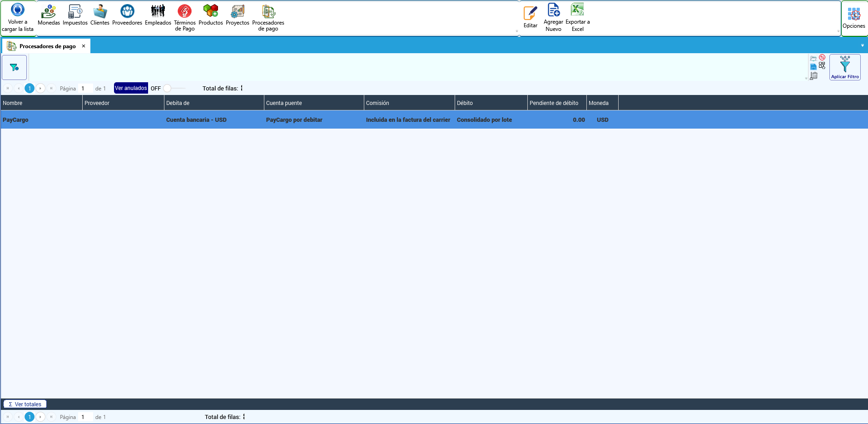Open Términos de Pago icon
868x424 pixels.
point(184,18)
